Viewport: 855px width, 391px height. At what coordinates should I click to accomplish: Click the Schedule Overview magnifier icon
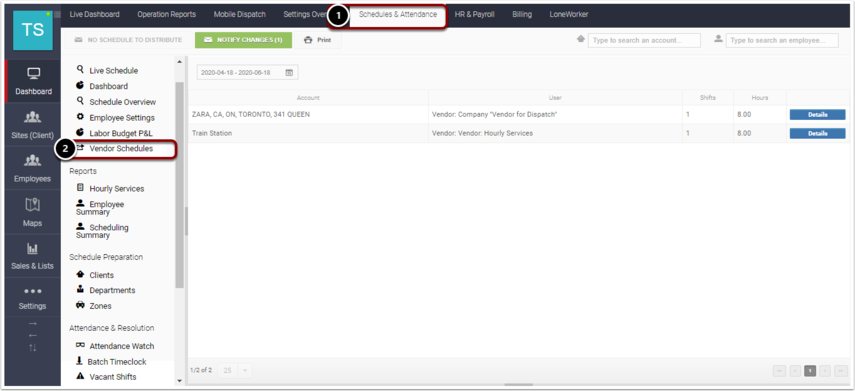coord(80,101)
